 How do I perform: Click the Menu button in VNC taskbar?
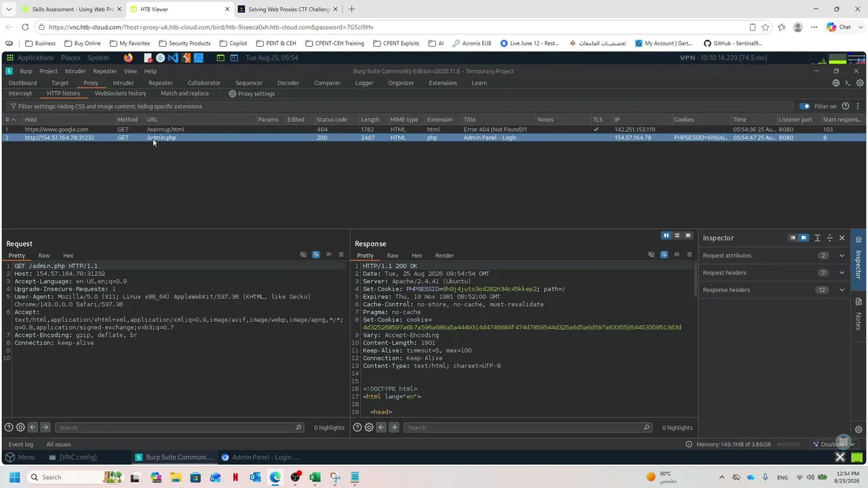coord(20,457)
